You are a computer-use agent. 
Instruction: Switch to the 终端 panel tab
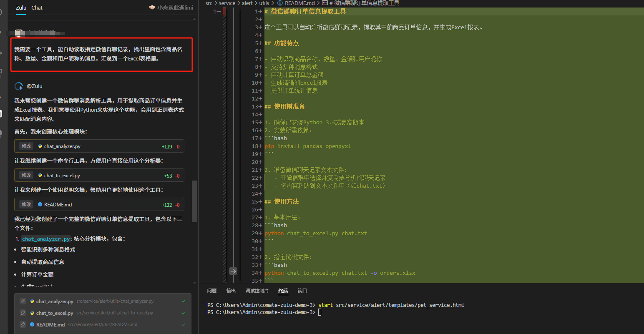tap(283, 291)
